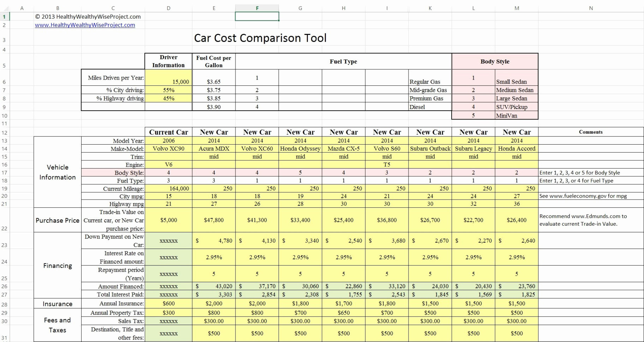Select column F header
This screenshot has height=342, width=644.
tap(257, 7)
